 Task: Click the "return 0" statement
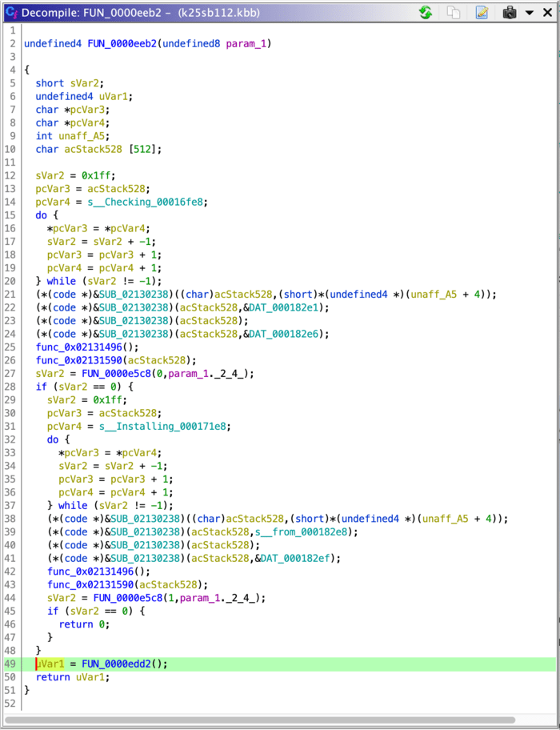tap(84, 624)
